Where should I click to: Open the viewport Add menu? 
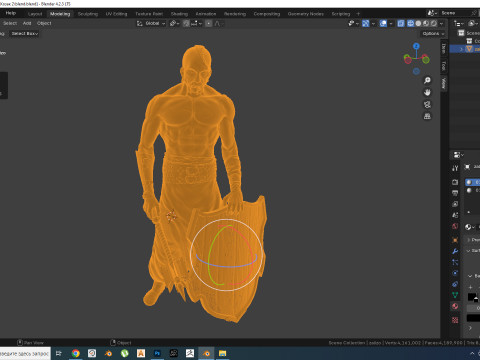point(27,23)
